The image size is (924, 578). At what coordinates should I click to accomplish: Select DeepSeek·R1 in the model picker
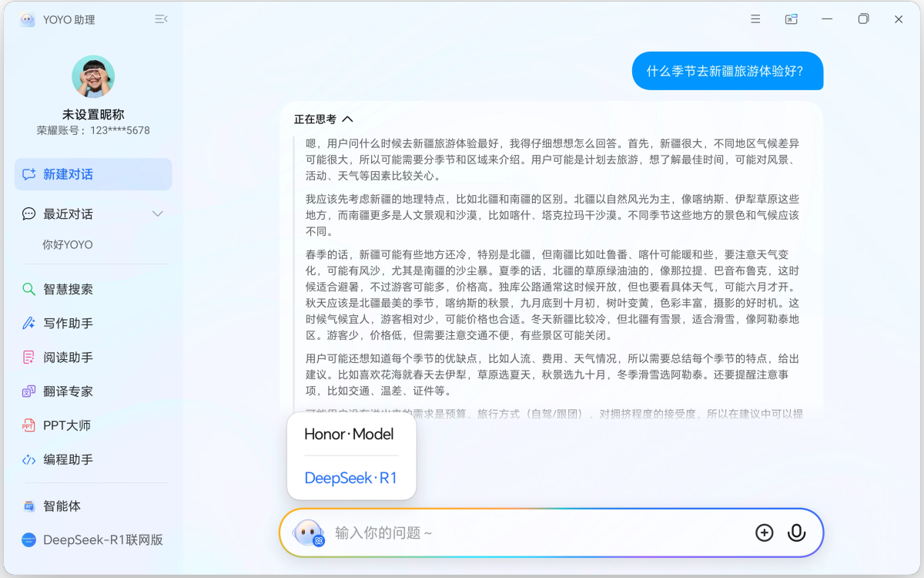tap(351, 478)
